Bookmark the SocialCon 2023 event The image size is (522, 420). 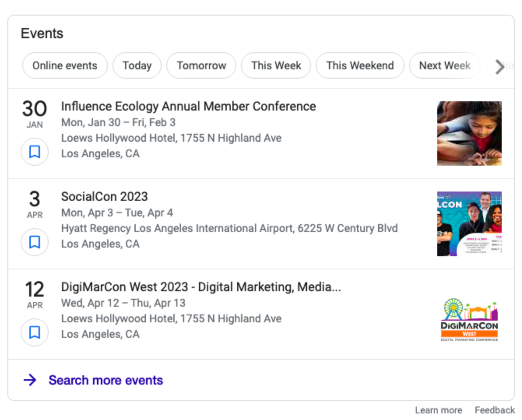[x=35, y=242]
